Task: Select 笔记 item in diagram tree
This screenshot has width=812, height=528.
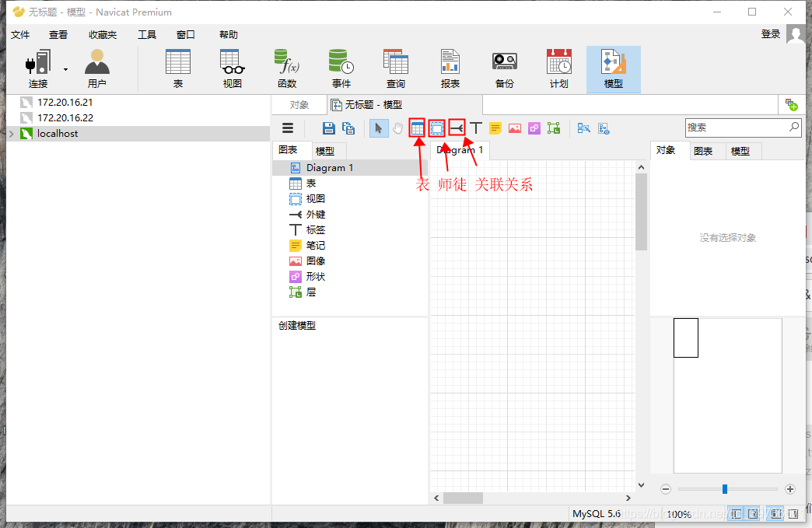Action: click(315, 246)
